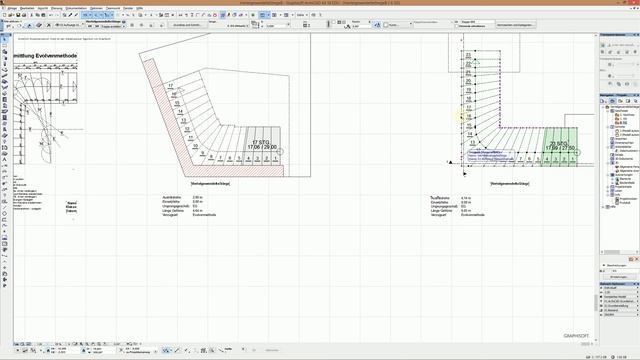The image size is (640, 360).
Task: Expand the Hilfe node in Navigator
Action: [604, 207]
